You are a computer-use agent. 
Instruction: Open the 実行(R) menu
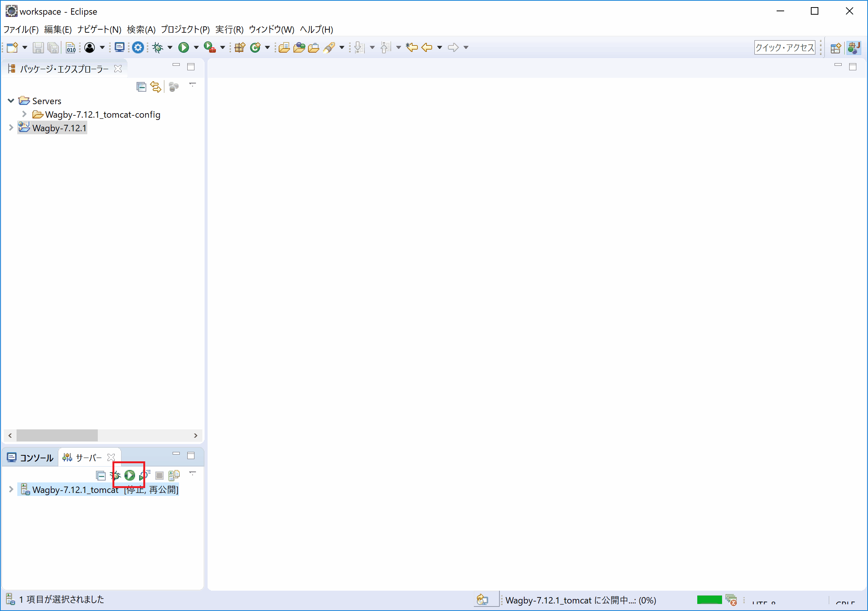click(229, 29)
